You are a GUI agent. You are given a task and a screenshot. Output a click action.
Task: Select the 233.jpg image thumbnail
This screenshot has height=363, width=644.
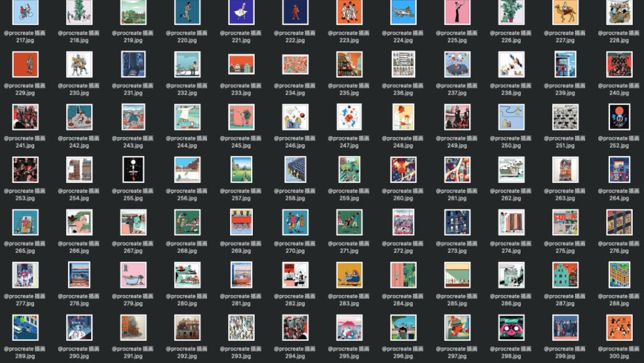click(x=241, y=64)
